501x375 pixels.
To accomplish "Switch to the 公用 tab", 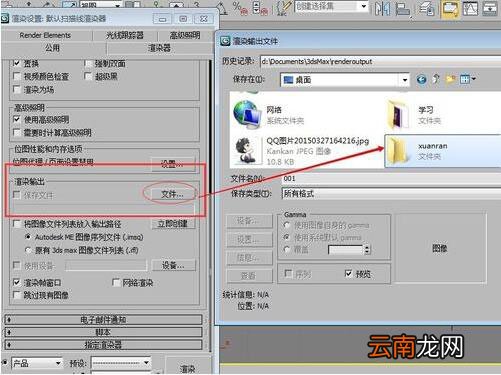I will click(x=53, y=48).
